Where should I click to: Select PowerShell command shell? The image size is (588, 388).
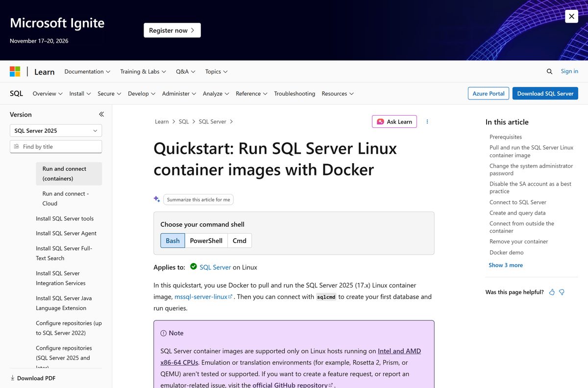click(x=206, y=241)
